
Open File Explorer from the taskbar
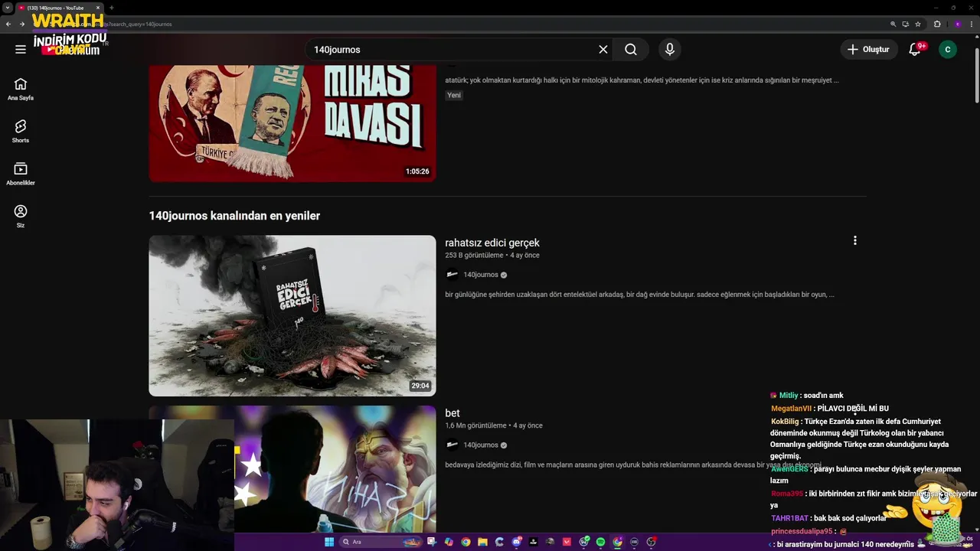coord(482,542)
